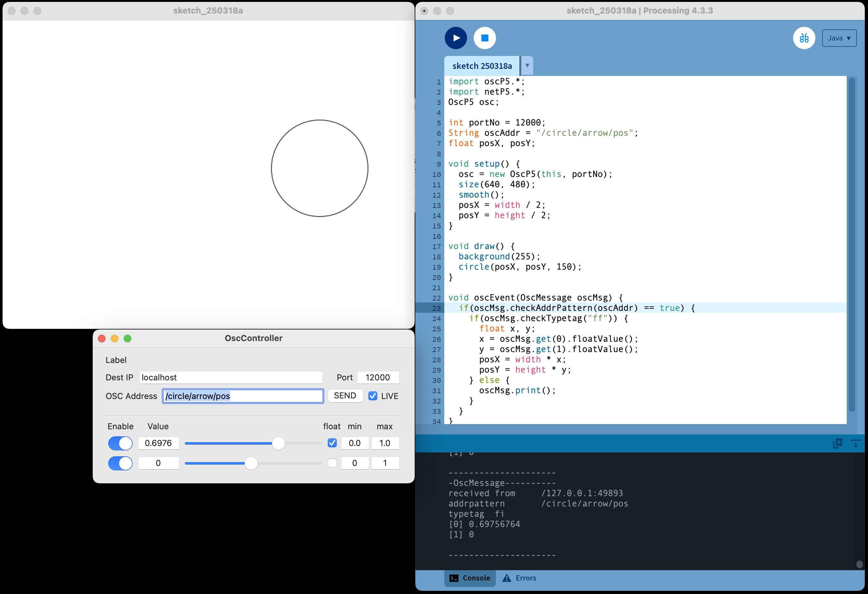Click the 'void setup() {' line
The width and height of the screenshot is (868, 594).
click(x=484, y=164)
